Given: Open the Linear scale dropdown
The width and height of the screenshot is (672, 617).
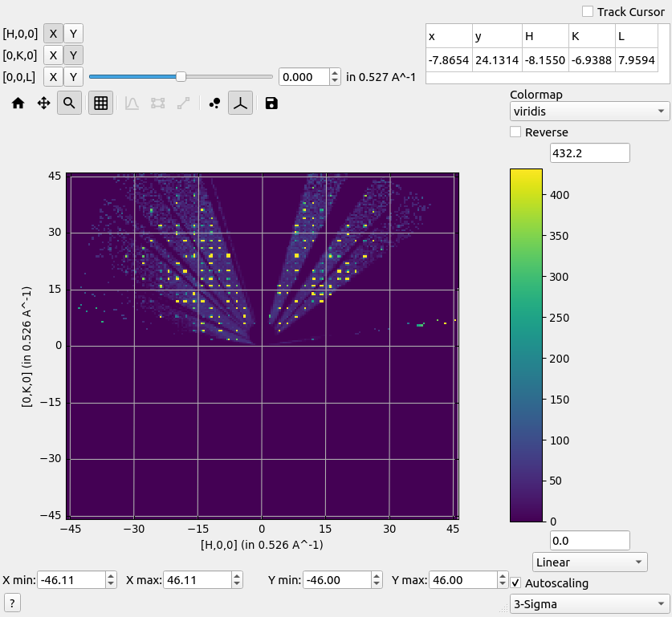Looking at the screenshot, I should 589,562.
